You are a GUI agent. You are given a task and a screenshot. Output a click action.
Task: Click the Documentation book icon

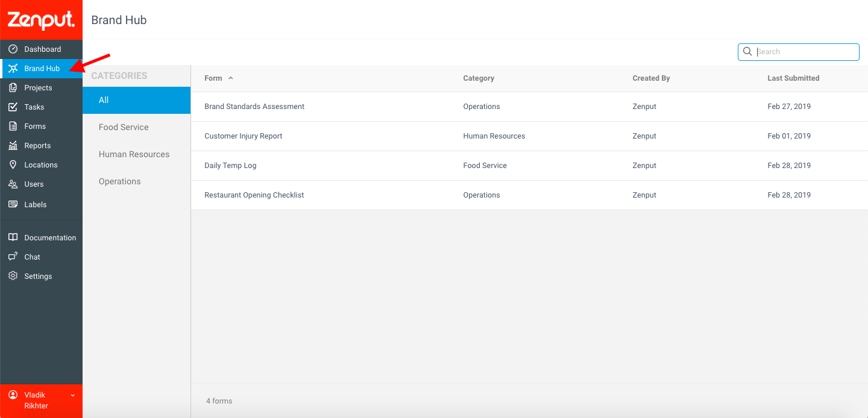click(13, 237)
